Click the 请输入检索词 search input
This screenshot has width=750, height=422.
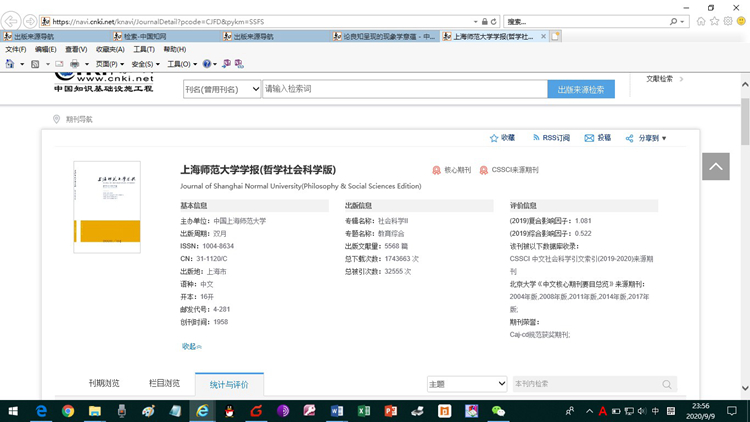click(x=405, y=89)
